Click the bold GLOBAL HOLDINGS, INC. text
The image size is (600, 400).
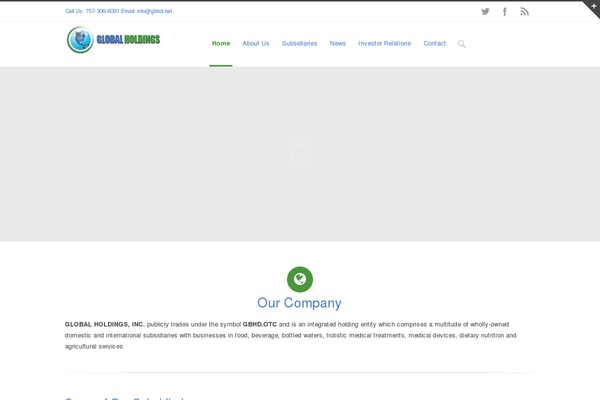[x=104, y=324]
